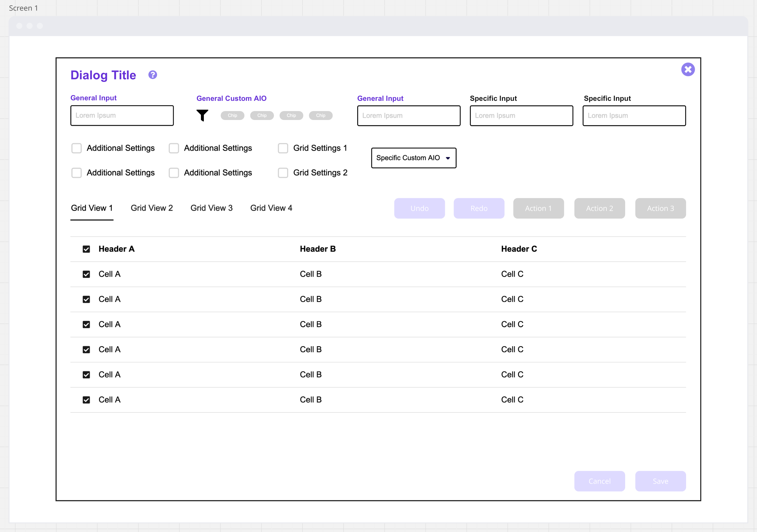Viewport: 757px width, 532px height.
Task: Check the top-left Additional Settings checkbox
Action: [76, 148]
